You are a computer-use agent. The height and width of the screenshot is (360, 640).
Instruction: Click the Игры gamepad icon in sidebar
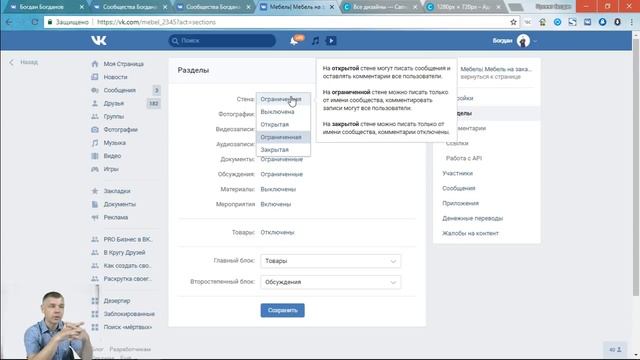[x=95, y=169]
